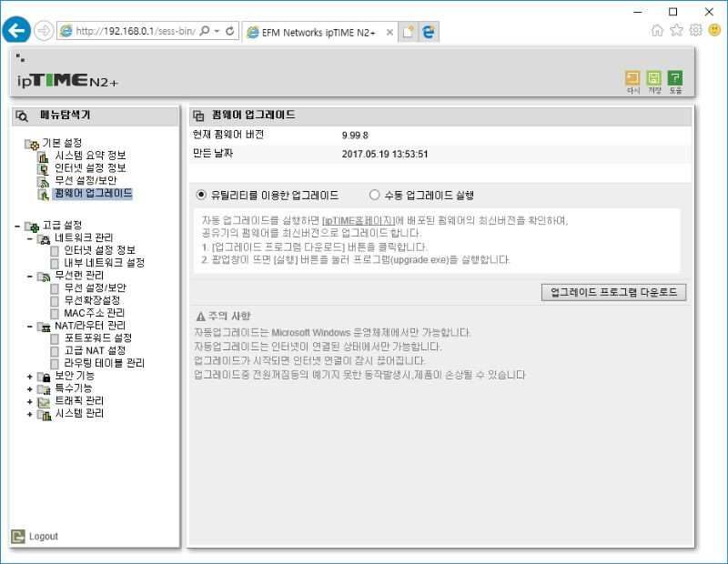Click inside the browser address bar
Viewport: 728px width, 564px height.
127,30
